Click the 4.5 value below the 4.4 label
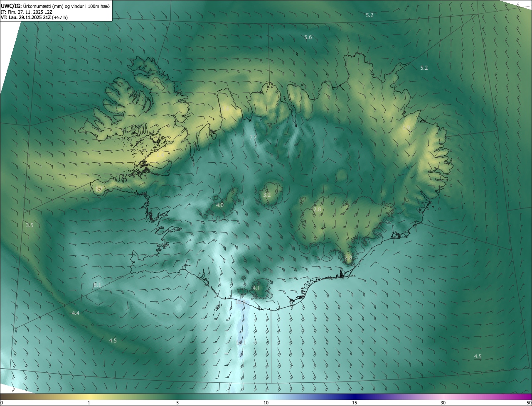Viewport: 532px width, 406px height. click(113, 340)
